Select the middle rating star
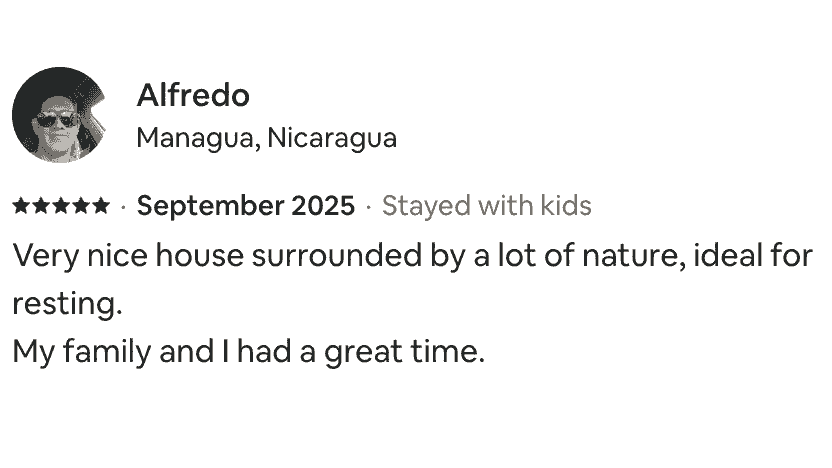832x468 pixels. [61, 206]
